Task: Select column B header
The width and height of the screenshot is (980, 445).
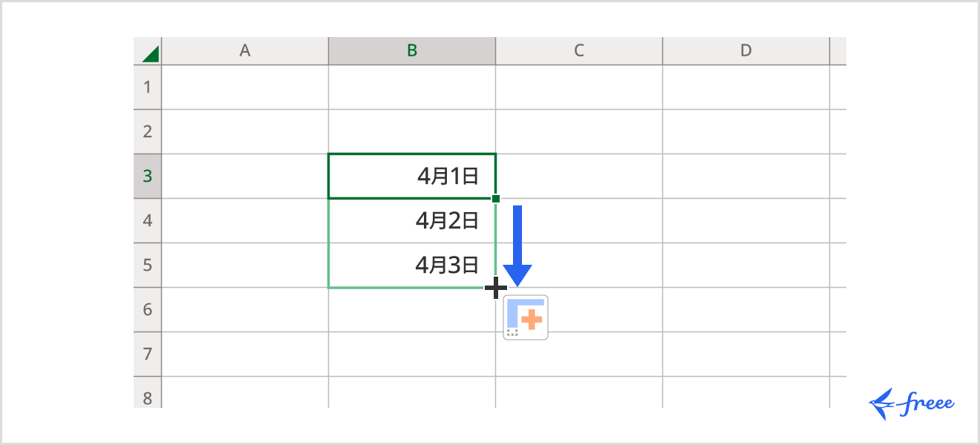Action: [x=412, y=50]
